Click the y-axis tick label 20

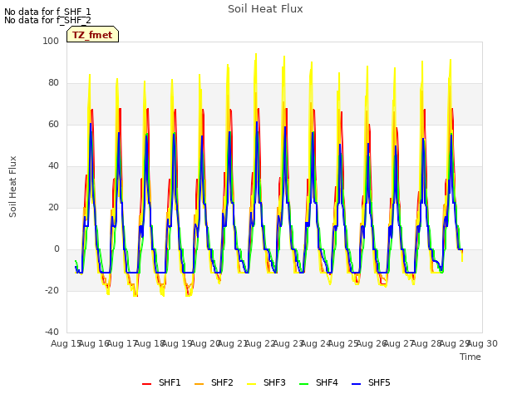[53, 207]
